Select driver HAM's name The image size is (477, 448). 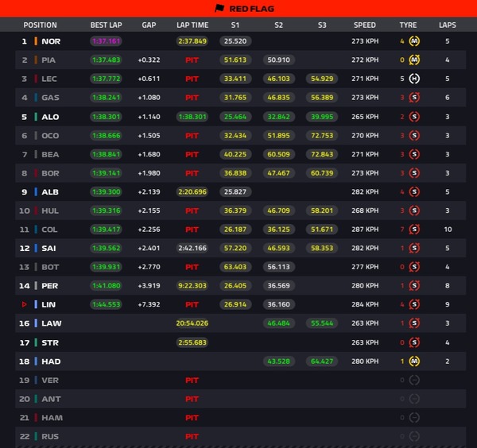52,418
